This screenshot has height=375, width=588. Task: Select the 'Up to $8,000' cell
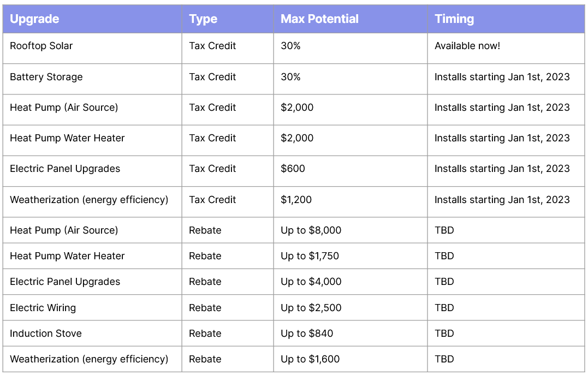311,230
